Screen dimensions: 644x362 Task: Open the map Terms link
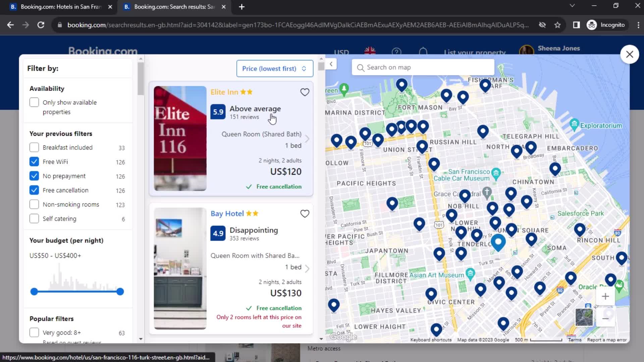(x=575, y=340)
